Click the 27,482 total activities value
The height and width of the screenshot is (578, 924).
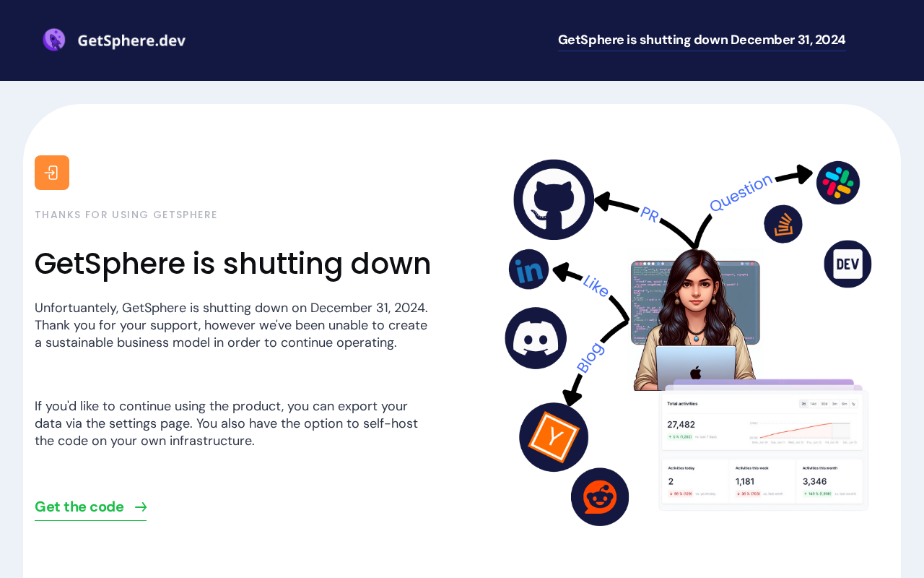click(681, 425)
